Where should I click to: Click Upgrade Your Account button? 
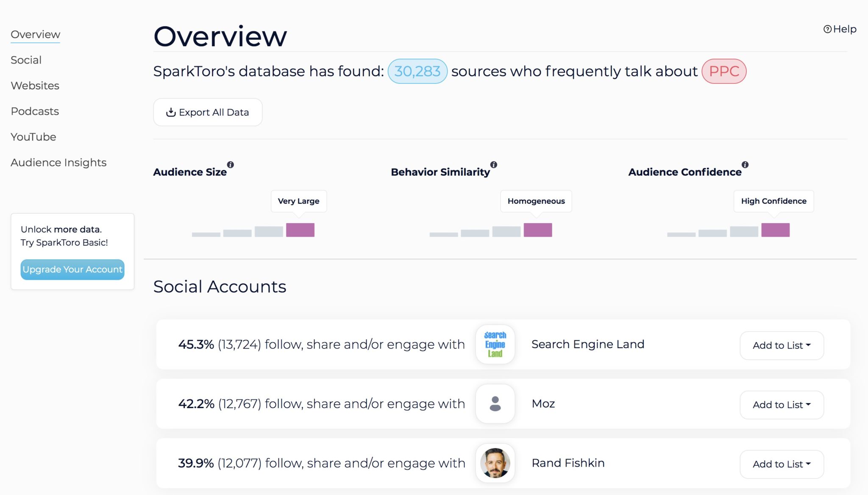click(x=72, y=269)
